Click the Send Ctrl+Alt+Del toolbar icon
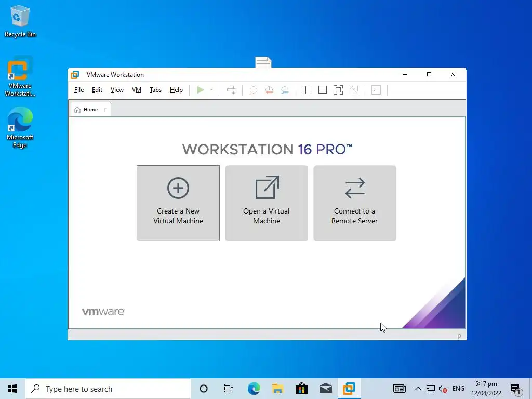Screen dimensions: 532x399 point(231,90)
